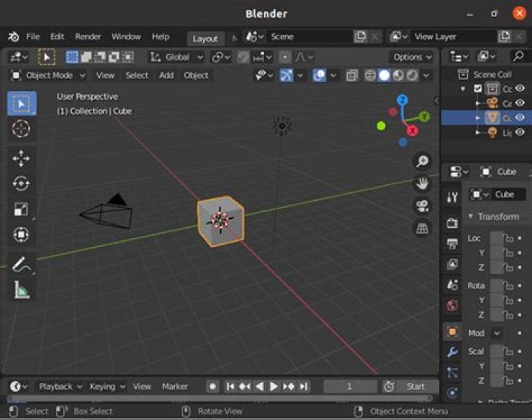Jump to the last frame button
532x420 pixels.
click(304, 387)
